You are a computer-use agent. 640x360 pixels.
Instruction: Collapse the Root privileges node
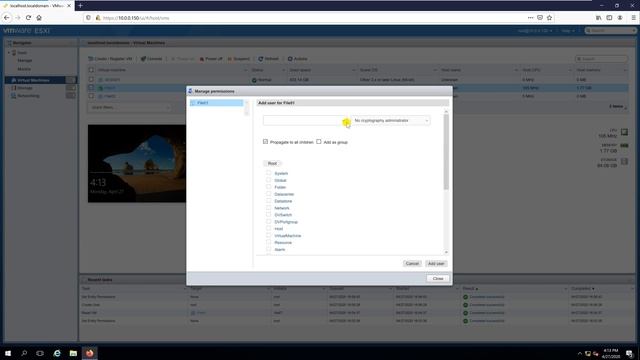272,163
